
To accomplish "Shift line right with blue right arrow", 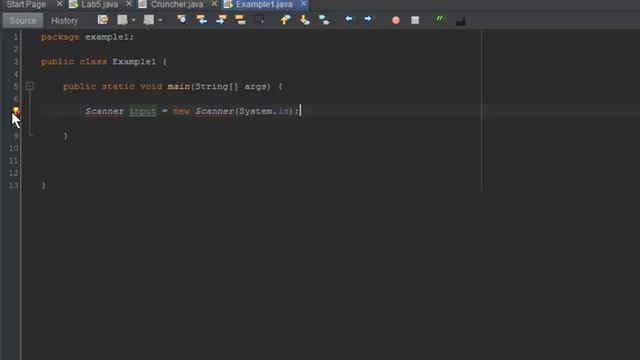I will 368,19.
